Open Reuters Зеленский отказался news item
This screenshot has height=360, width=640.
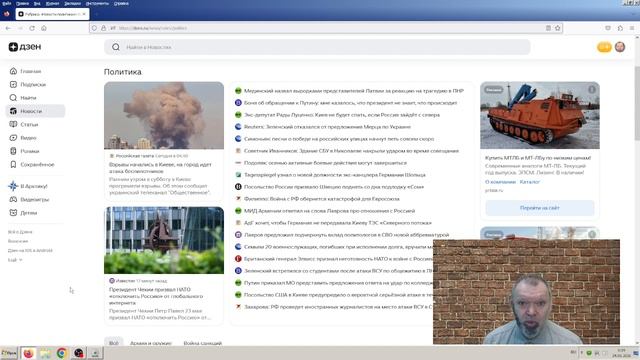point(327,127)
